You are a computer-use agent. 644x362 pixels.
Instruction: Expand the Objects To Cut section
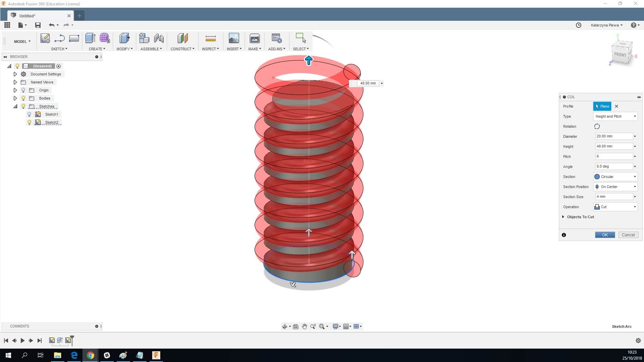tap(563, 217)
